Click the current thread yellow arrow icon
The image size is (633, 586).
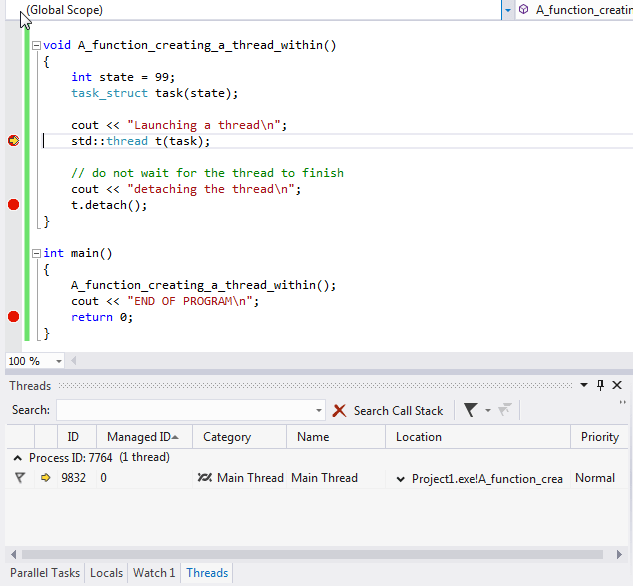[46, 478]
